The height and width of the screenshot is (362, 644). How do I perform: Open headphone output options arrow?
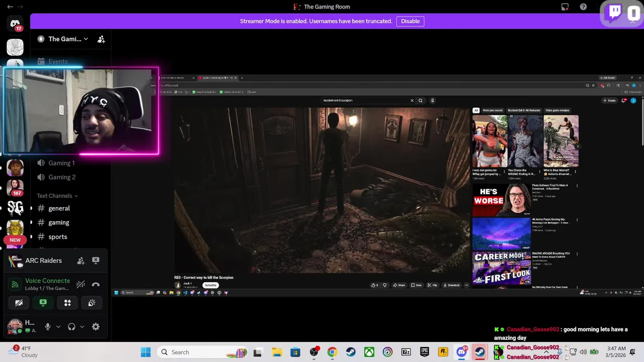[82, 327]
